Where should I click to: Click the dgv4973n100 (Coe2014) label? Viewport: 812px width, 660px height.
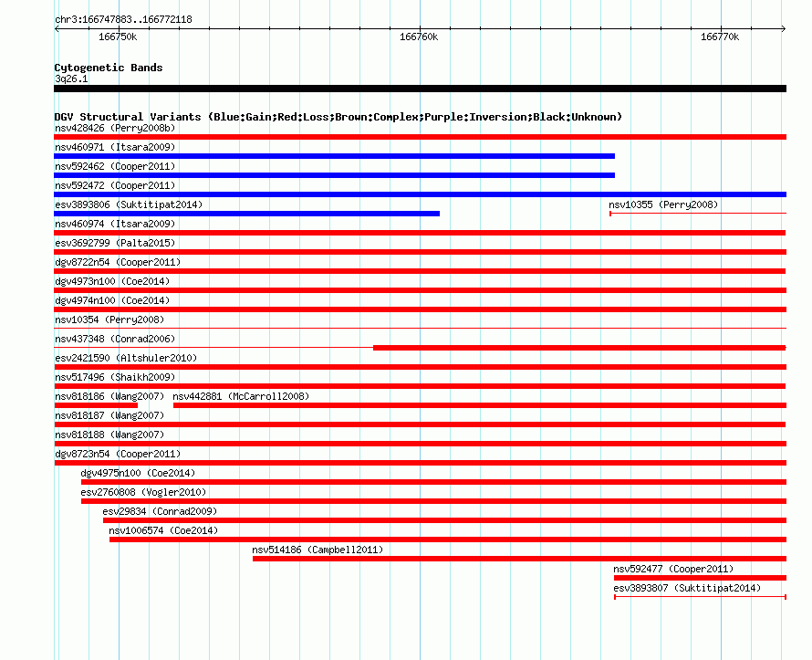click(x=112, y=281)
